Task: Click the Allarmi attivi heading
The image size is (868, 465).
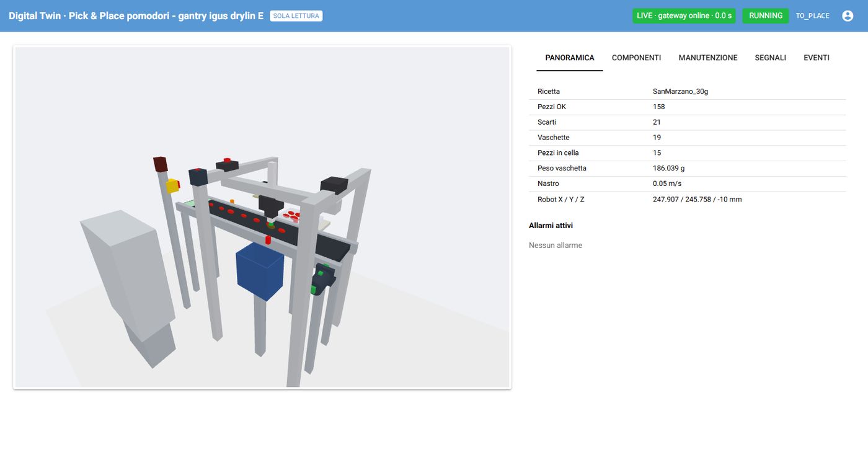Action: click(551, 226)
